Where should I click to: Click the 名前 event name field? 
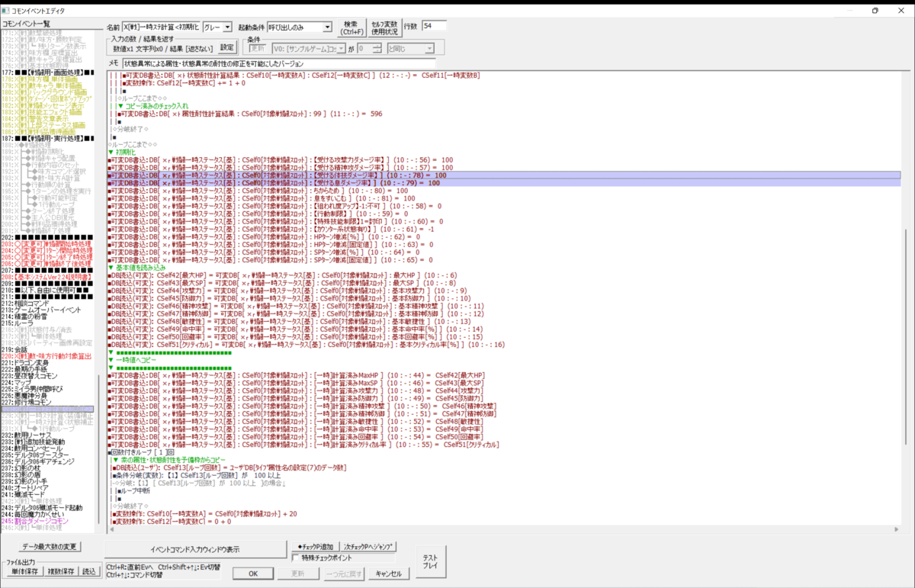tap(161, 27)
